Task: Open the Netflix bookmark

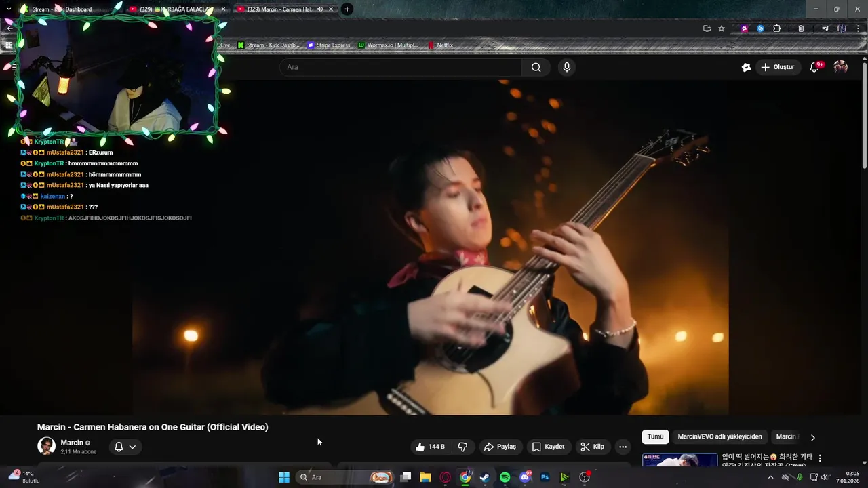Action: click(440, 45)
